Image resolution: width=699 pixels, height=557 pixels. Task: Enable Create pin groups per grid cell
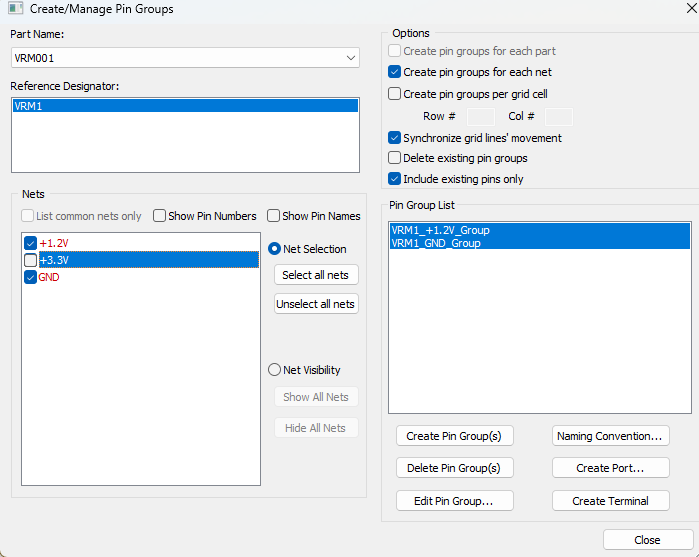point(394,94)
